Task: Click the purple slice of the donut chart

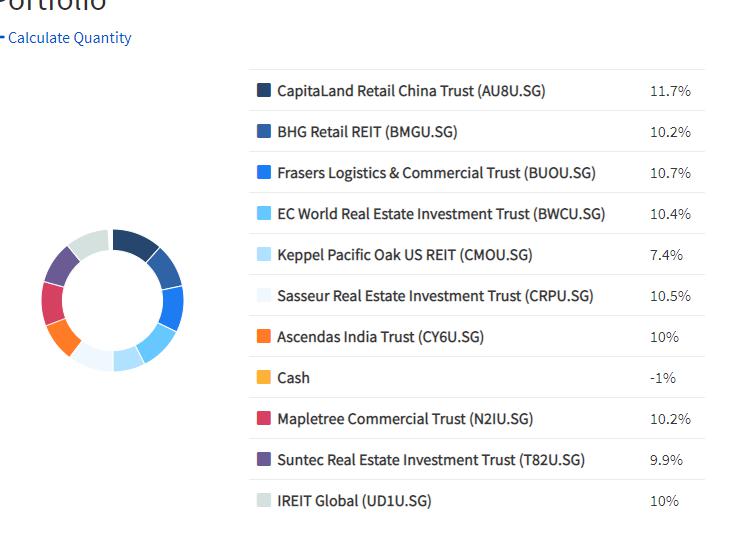Action: coord(62,265)
